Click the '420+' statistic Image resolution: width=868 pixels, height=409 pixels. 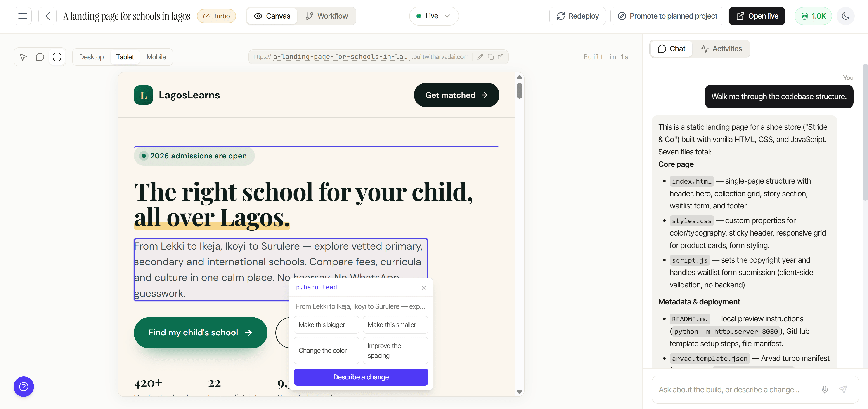click(148, 383)
